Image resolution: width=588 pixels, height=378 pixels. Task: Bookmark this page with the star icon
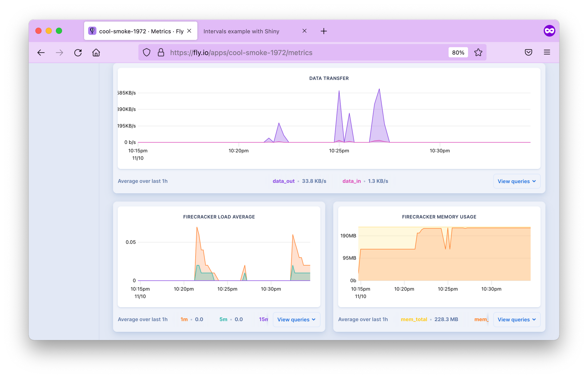tap(478, 52)
